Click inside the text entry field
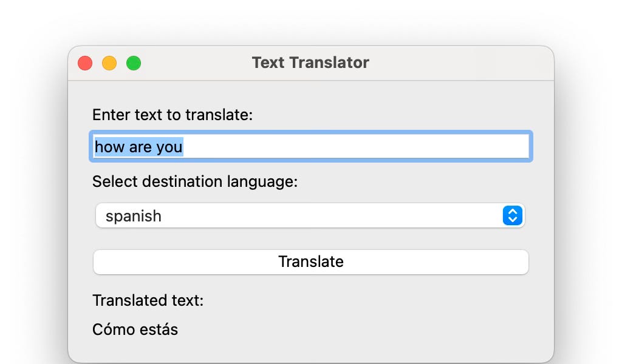Viewport: 622px width, 364px height. click(311, 146)
